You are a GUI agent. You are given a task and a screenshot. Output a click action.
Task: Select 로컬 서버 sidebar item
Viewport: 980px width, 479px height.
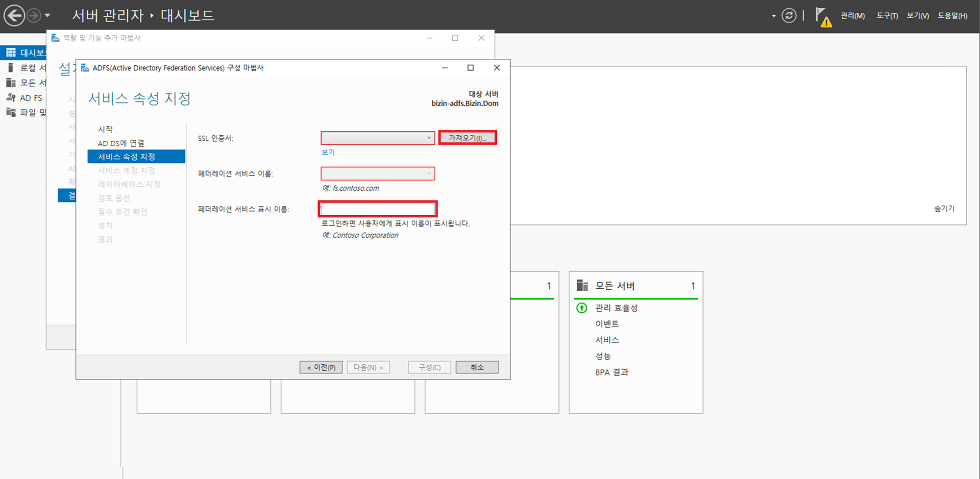[24, 68]
